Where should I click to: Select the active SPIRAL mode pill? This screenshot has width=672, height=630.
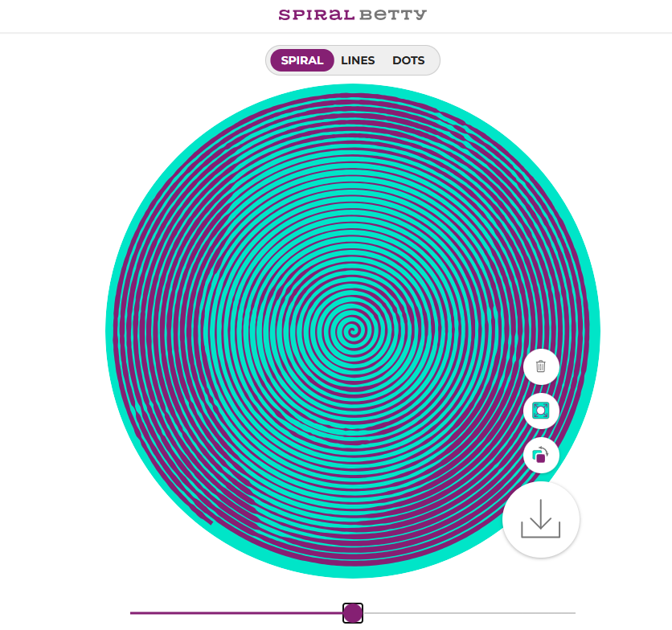click(x=302, y=60)
